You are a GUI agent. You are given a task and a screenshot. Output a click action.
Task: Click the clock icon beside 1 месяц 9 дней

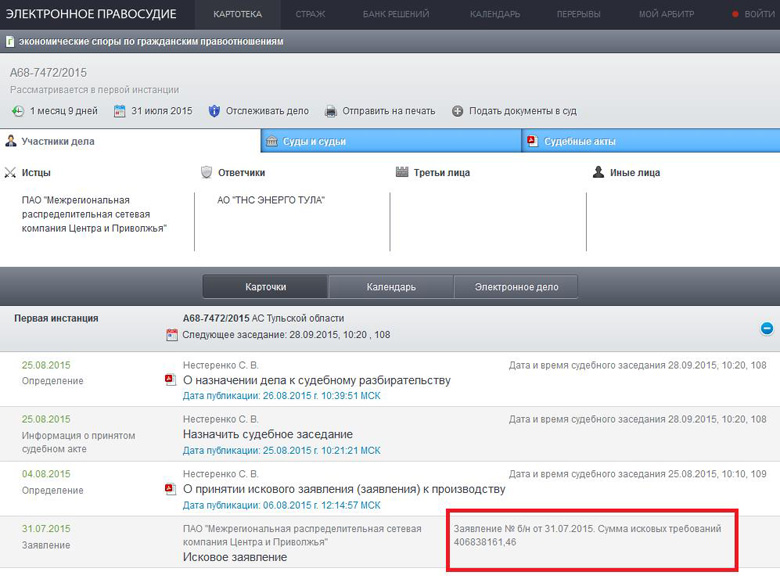pos(18,111)
